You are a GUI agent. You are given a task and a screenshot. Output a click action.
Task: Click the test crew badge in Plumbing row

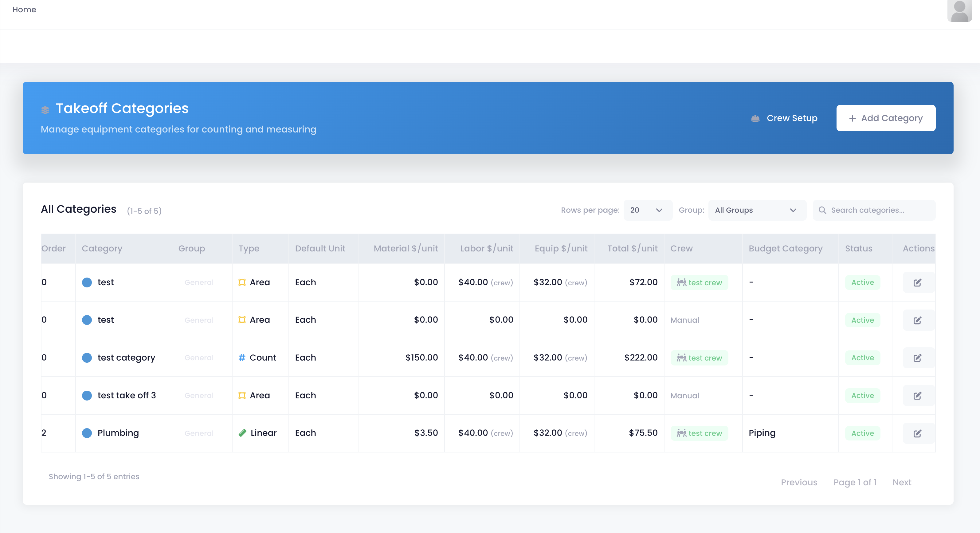pyautogui.click(x=699, y=433)
